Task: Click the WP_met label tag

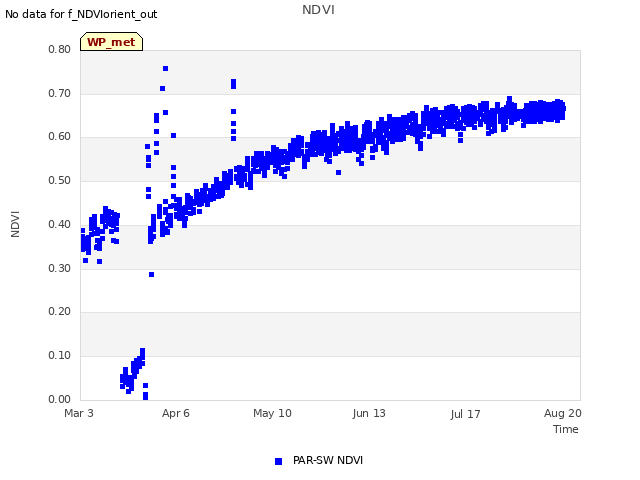Action: click(111, 42)
